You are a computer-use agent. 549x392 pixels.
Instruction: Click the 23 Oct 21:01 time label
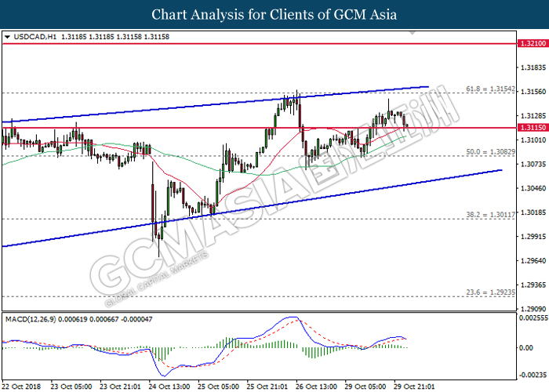(120, 387)
